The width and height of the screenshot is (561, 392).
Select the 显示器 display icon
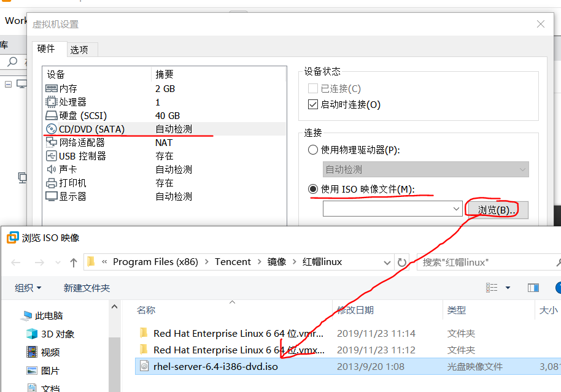(x=51, y=196)
